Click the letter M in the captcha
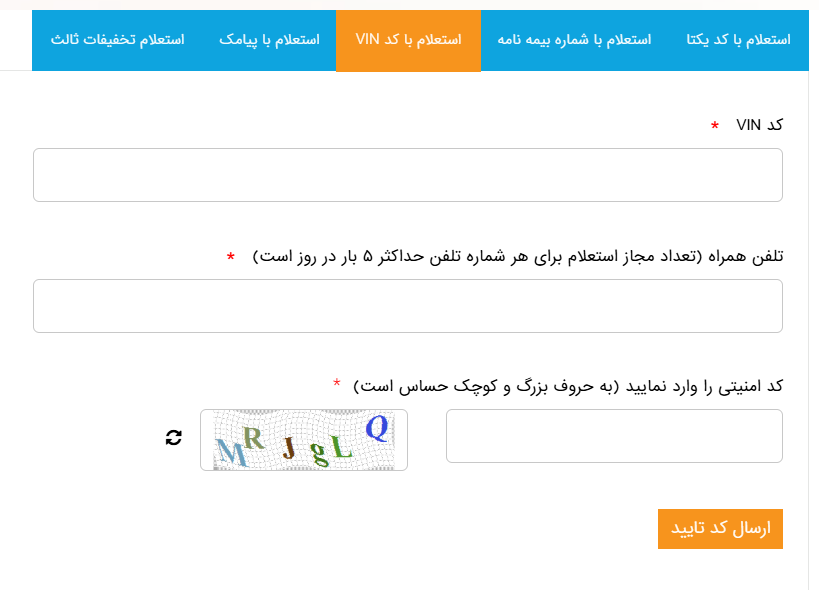The height and width of the screenshot is (590, 819). (x=231, y=453)
